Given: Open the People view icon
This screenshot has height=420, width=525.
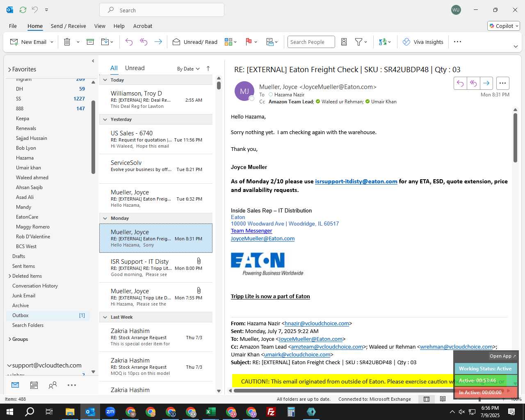Looking at the screenshot, I should click(52, 385).
